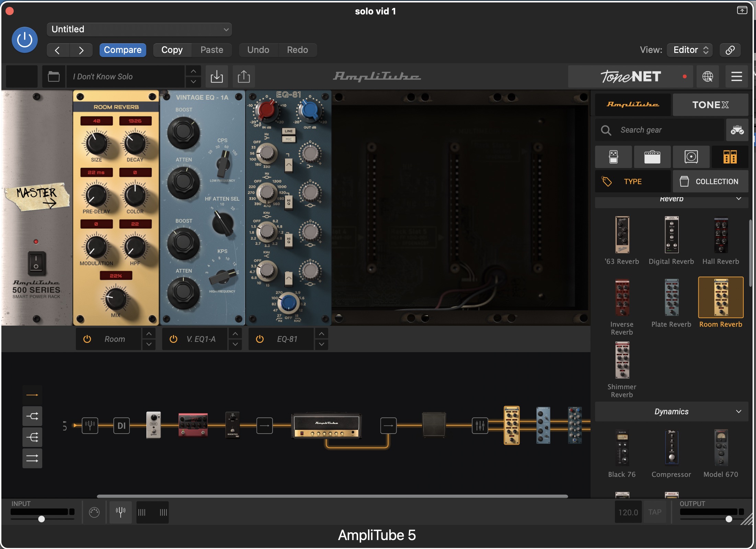Select the cabinet speaker gear category icon
The width and height of the screenshot is (756, 549).
coord(691,157)
